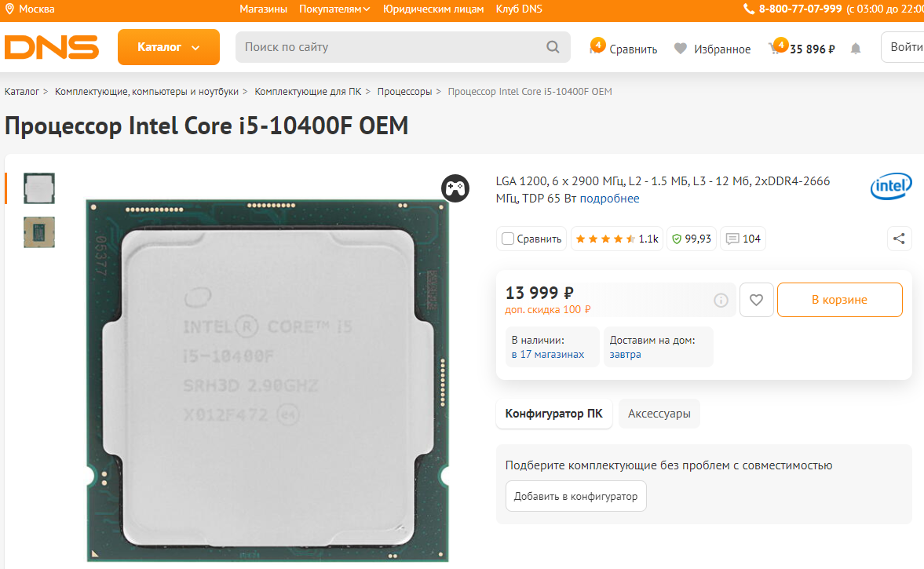Viewport: 924px width, 569px height.
Task: Click the gamepad badge icon
Action: pos(455,188)
